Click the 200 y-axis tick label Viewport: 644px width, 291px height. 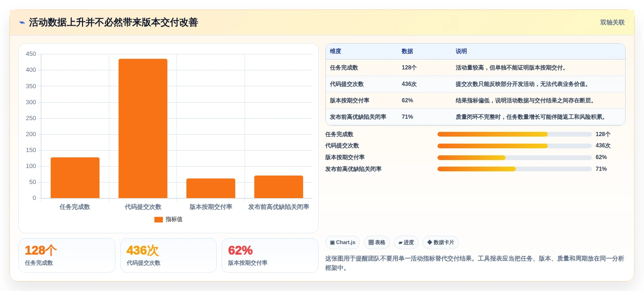[x=31, y=134]
